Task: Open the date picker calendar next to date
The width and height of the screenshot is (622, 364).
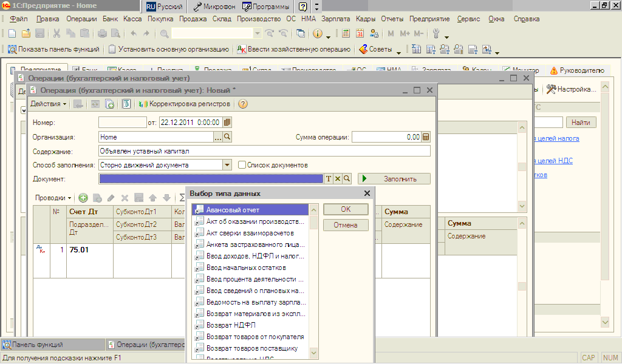Action: [227, 123]
